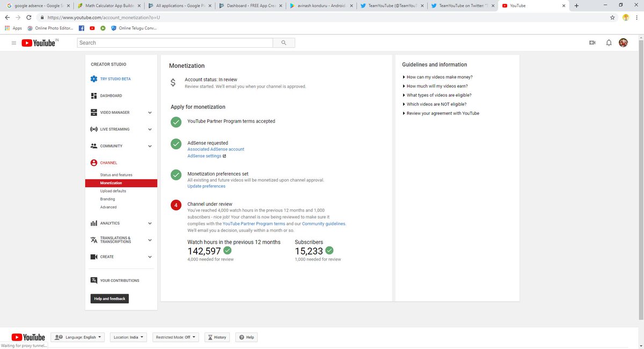Open the Community guidelines link

[324, 223]
